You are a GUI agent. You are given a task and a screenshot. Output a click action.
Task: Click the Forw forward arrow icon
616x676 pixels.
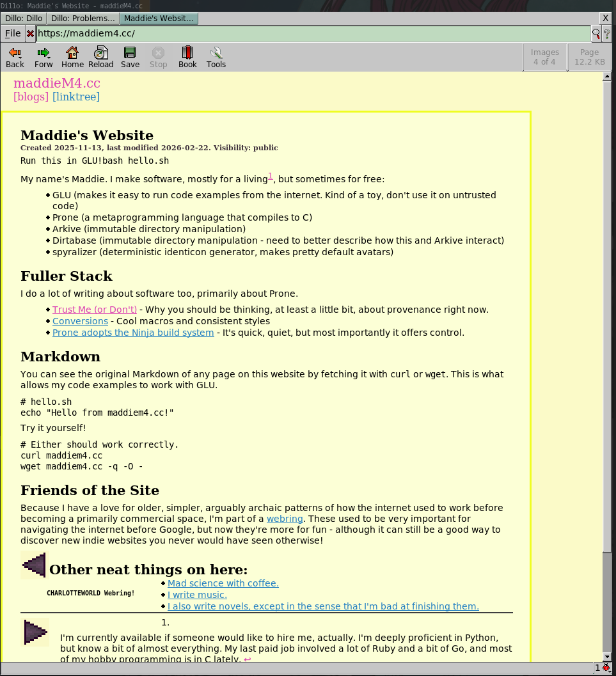tap(43, 52)
